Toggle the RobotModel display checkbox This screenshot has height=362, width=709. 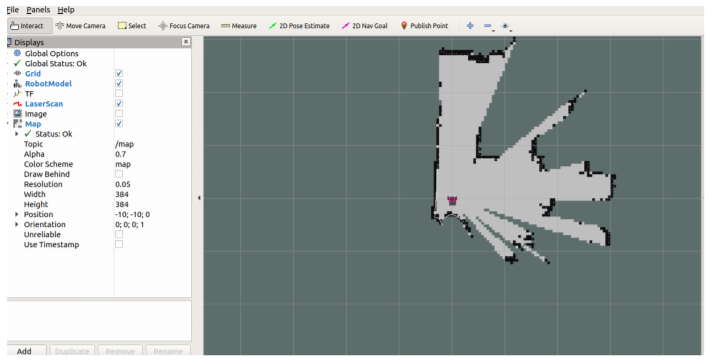[119, 84]
